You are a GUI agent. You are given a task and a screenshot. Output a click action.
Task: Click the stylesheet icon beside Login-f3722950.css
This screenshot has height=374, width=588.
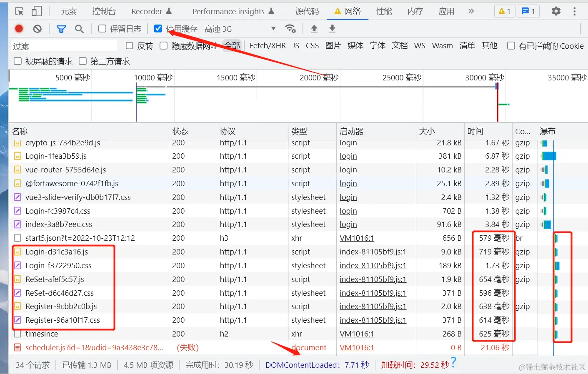(18, 266)
